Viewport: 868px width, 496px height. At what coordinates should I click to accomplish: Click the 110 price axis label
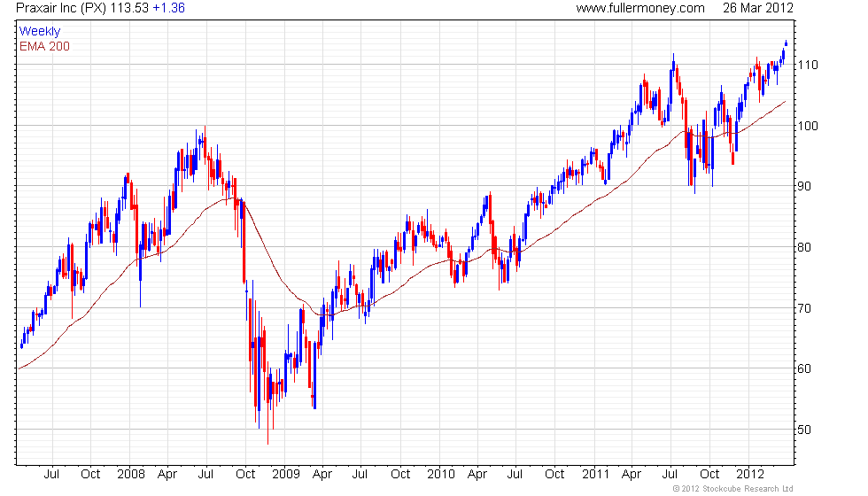tap(807, 65)
